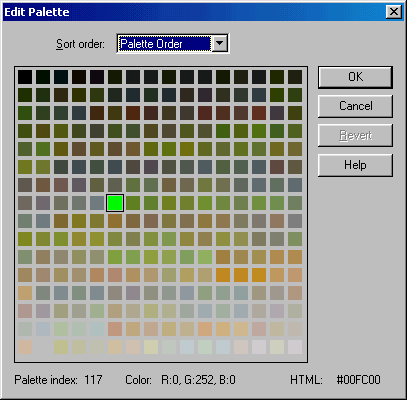Select the swatch right of bright green
407x400 pixels.
(x=133, y=203)
